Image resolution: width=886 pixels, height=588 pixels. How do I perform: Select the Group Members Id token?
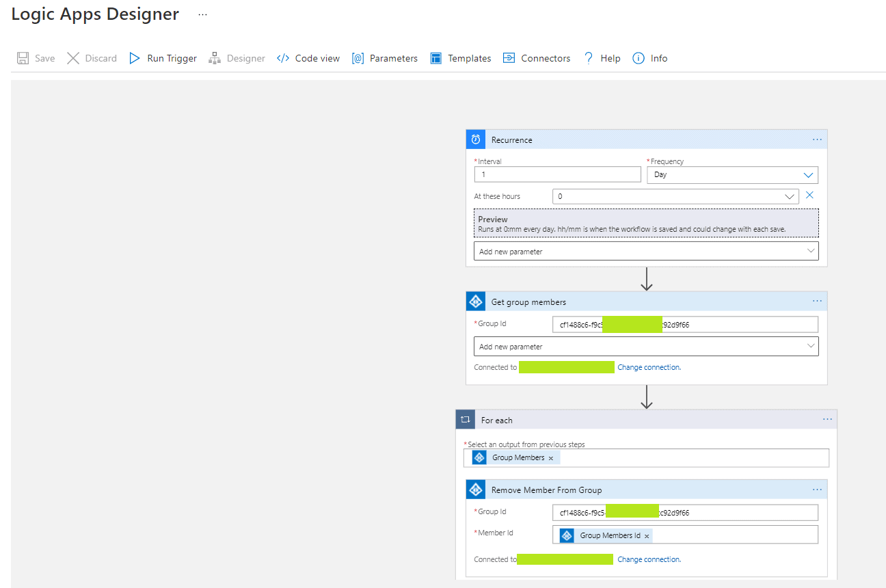coord(606,535)
